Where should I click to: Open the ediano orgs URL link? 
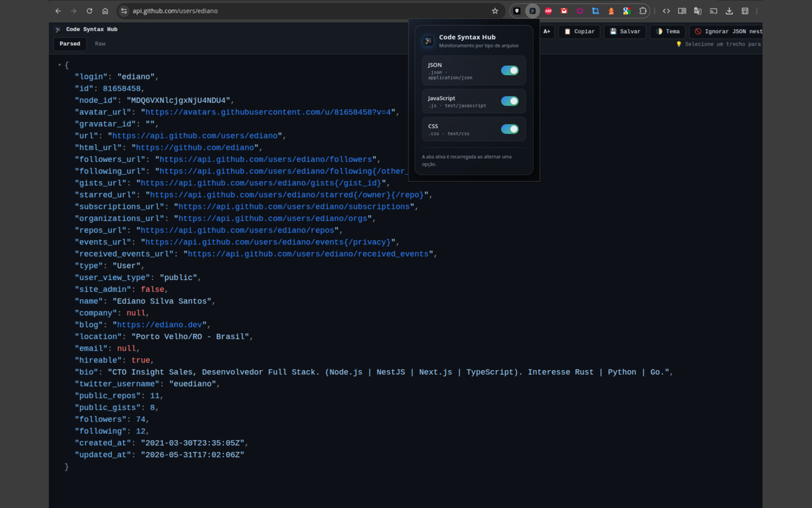coord(273,218)
